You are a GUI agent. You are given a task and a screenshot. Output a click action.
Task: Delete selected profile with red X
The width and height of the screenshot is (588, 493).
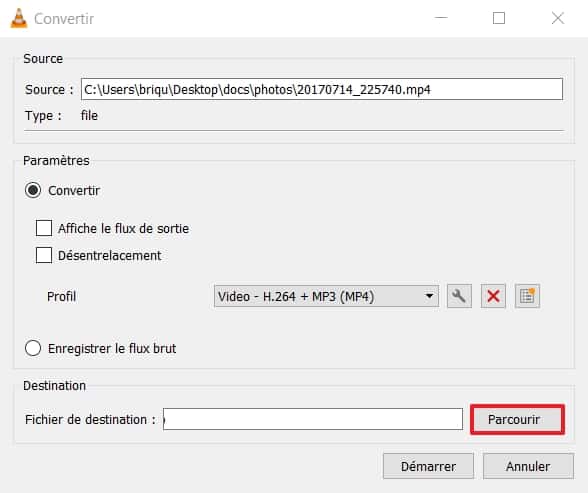pyautogui.click(x=493, y=296)
